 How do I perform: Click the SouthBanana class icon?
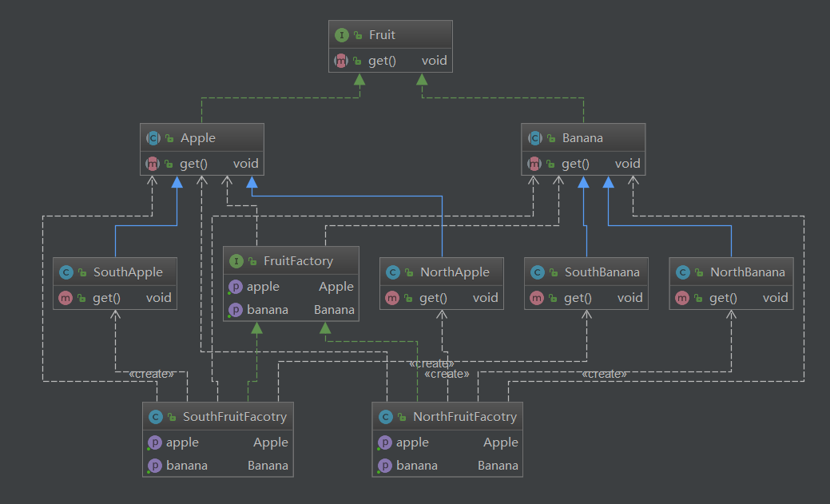click(538, 272)
